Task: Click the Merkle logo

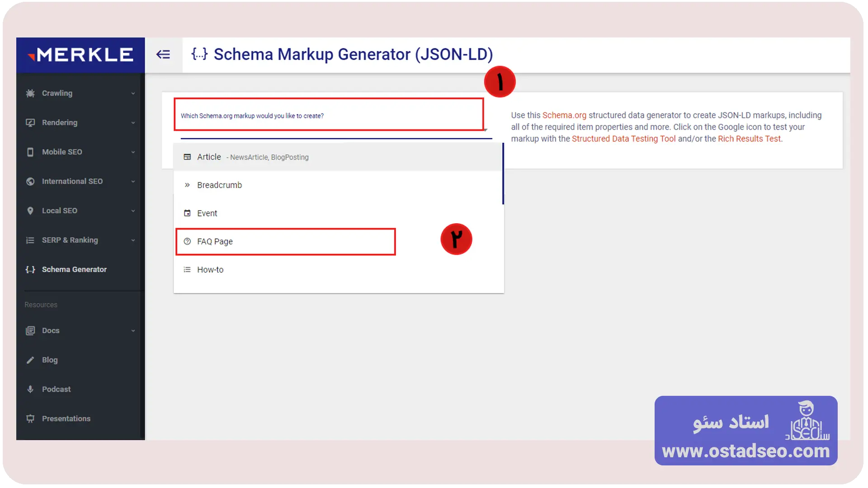Action: 80,55
